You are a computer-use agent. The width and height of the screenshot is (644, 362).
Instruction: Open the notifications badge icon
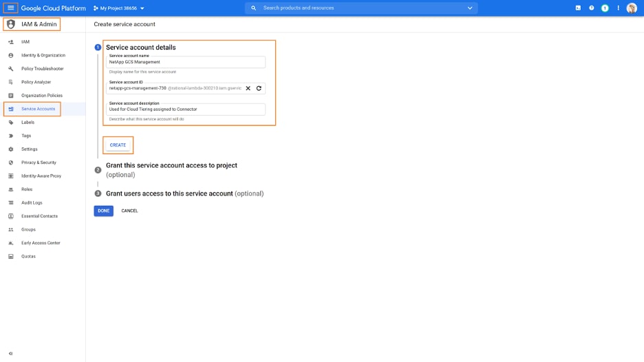pos(605,8)
